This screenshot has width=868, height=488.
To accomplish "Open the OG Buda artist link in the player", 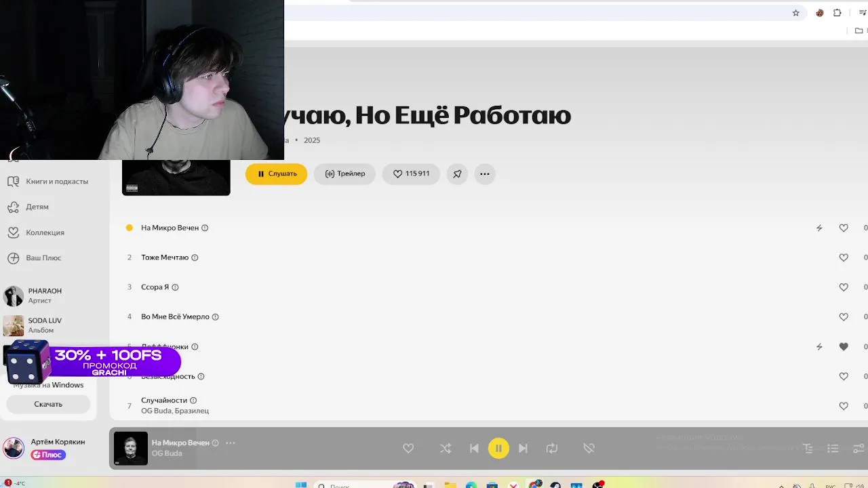I will tap(167, 453).
